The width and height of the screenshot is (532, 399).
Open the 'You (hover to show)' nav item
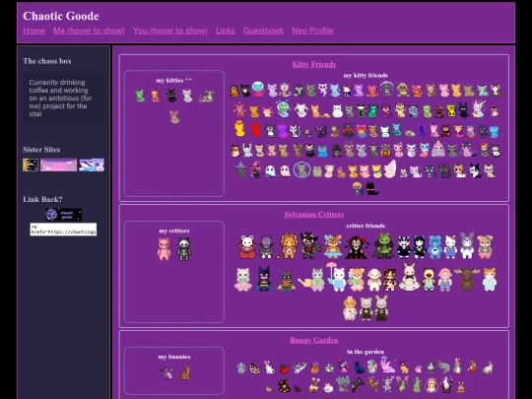click(x=170, y=31)
